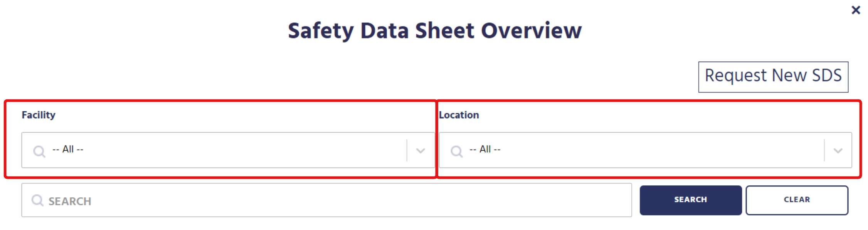Click the divider beside the Location chevron
Screen dimensions: 868x230
point(824,150)
